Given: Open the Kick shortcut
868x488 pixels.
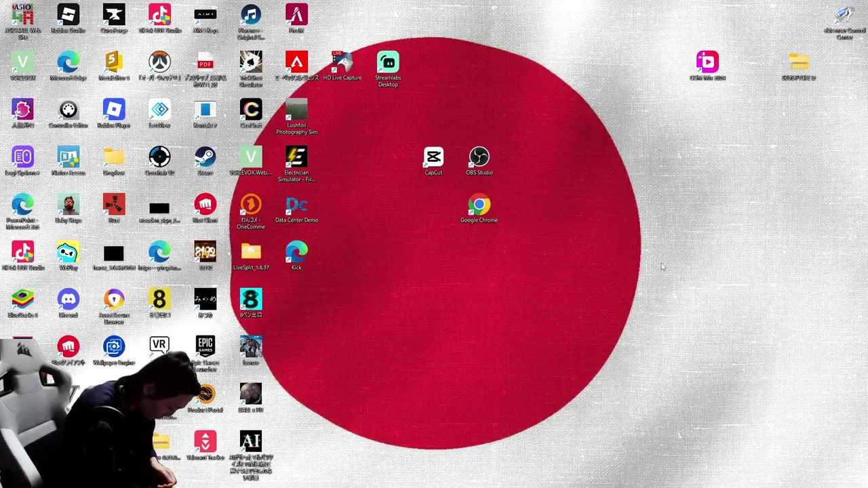Looking at the screenshot, I should point(296,252).
